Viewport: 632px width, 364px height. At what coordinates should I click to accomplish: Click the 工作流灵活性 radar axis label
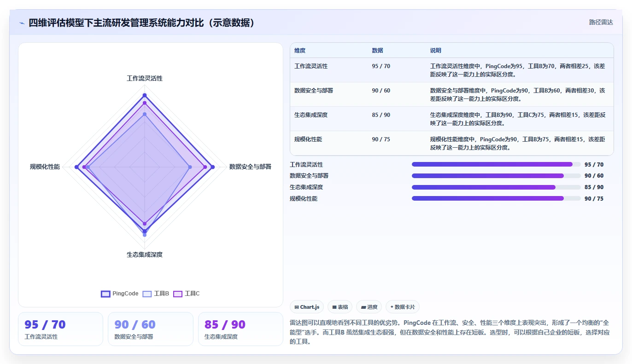point(145,78)
